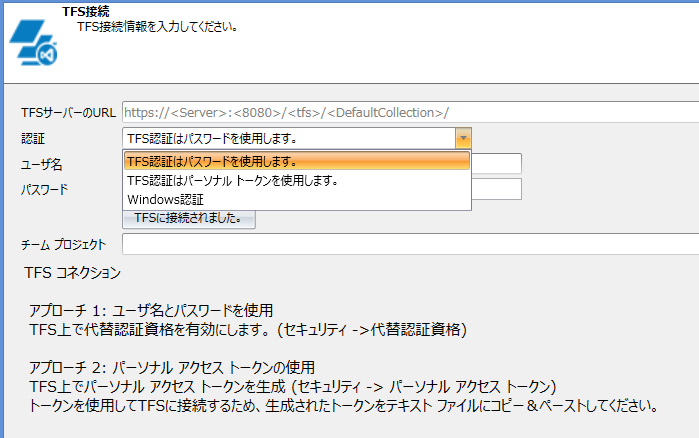Click the チーム プロジェクト label
This screenshot has width=699, height=438.
[x=64, y=245]
